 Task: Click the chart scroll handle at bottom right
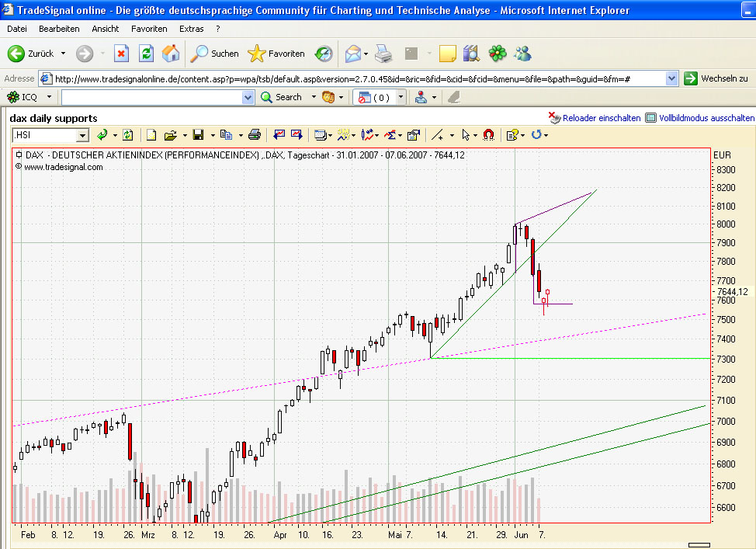click(x=699, y=545)
